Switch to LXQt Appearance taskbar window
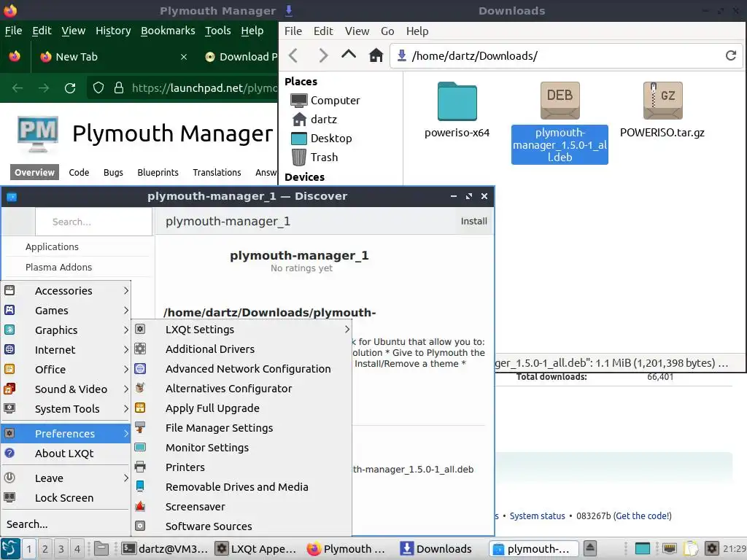 (256, 548)
